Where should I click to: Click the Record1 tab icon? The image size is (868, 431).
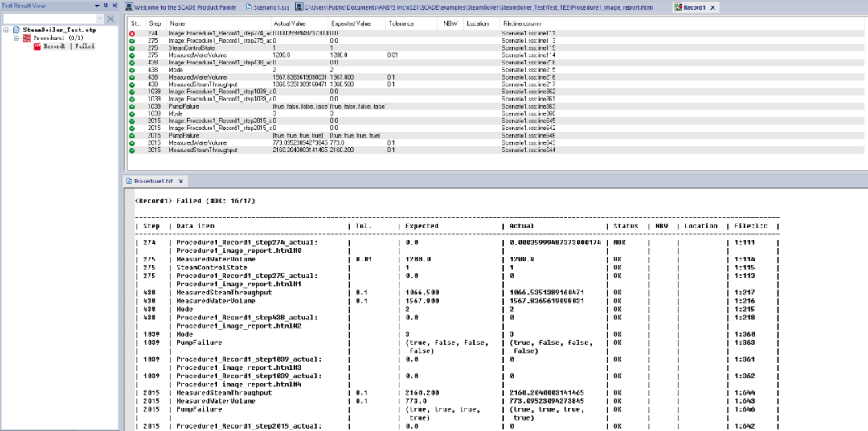[678, 7]
